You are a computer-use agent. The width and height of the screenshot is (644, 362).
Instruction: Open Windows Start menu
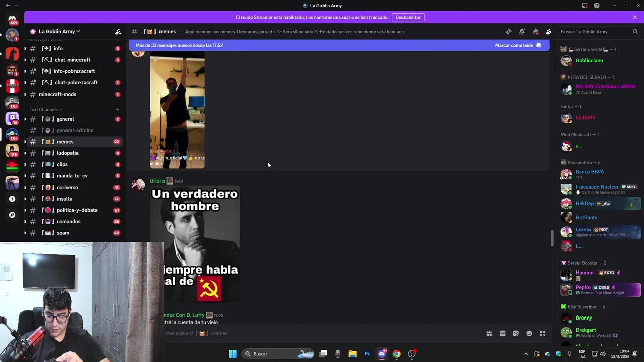point(233,354)
